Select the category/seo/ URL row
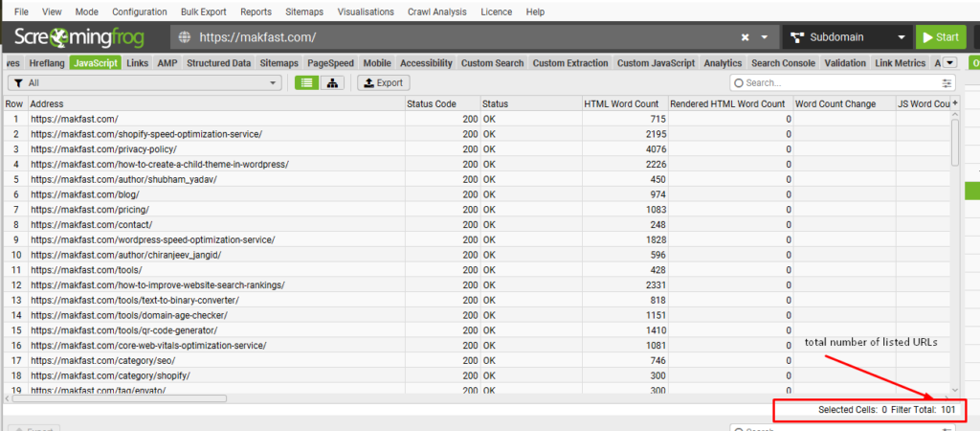980x431 pixels. click(477, 360)
